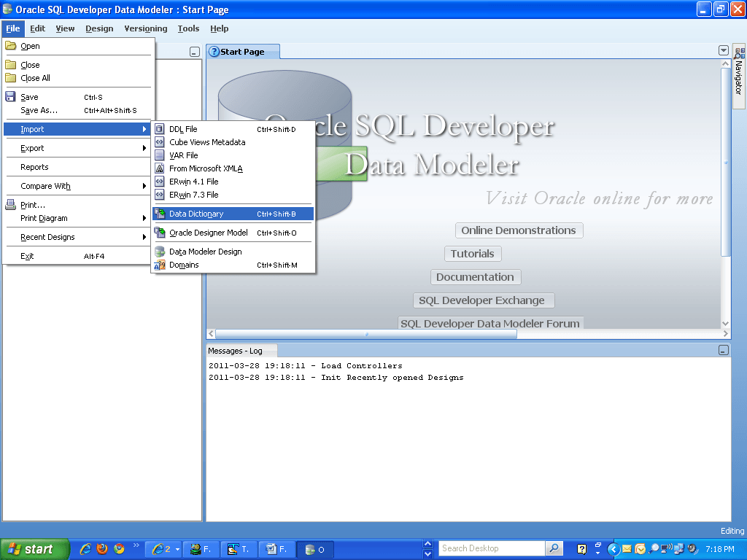Viewport: 747px width, 560px height.
Task: Click the Save floppy disk icon
Action: (x=10, y=97)
